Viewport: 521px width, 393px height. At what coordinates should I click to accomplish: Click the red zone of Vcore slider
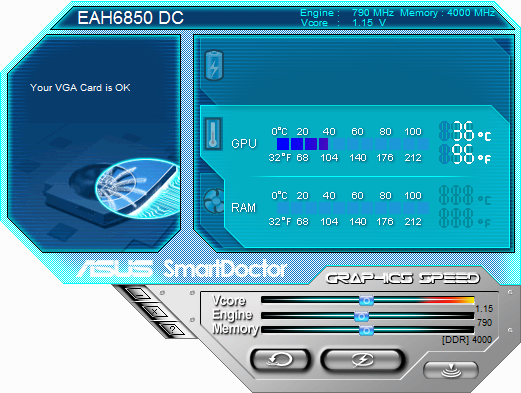(448, 300)
